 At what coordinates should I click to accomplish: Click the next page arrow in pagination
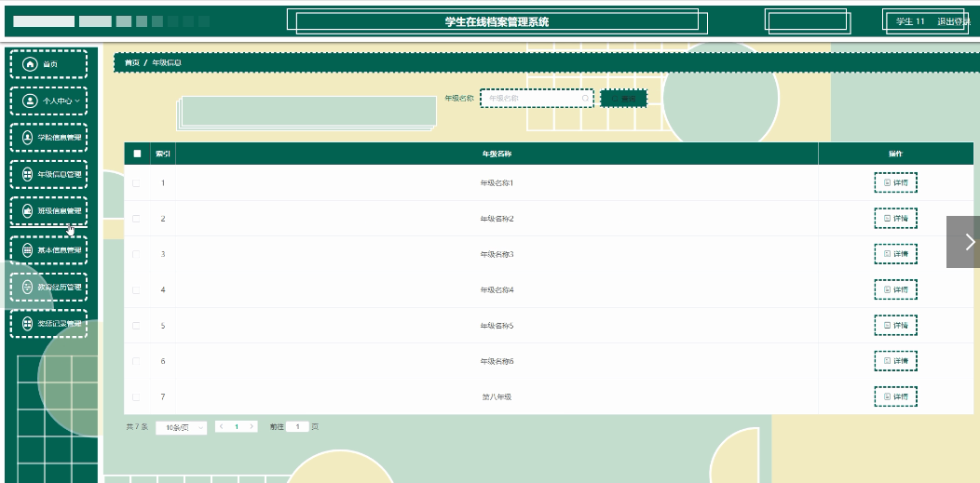tap(252, 427)
